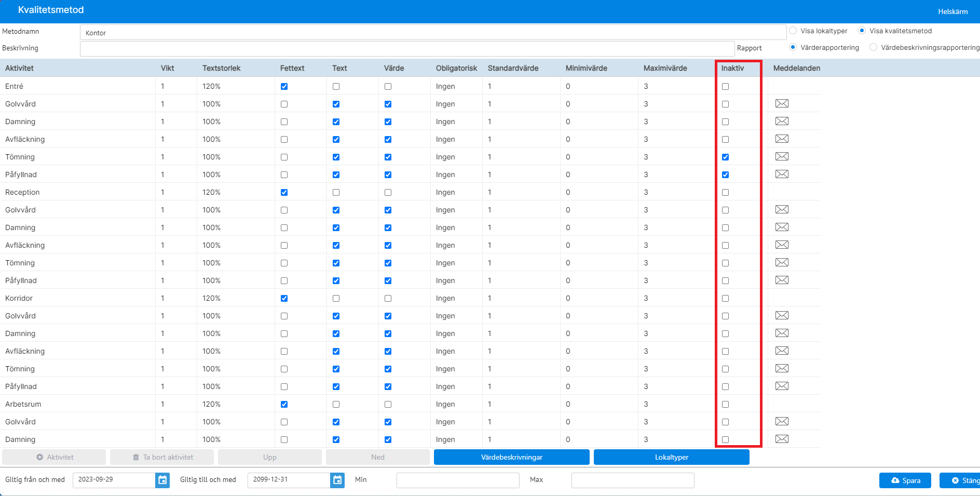Click Ta bort aktivitet trash button

click(162, 457)
